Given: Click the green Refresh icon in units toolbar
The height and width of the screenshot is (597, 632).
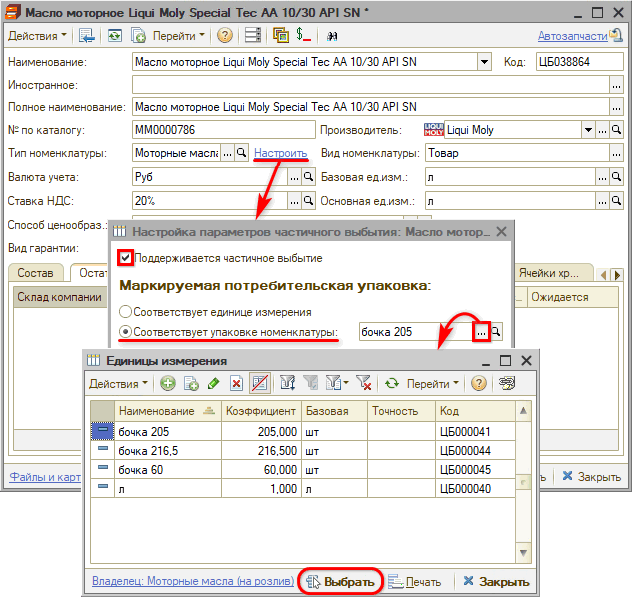Looking at the screenshot, I should point(392,383).
